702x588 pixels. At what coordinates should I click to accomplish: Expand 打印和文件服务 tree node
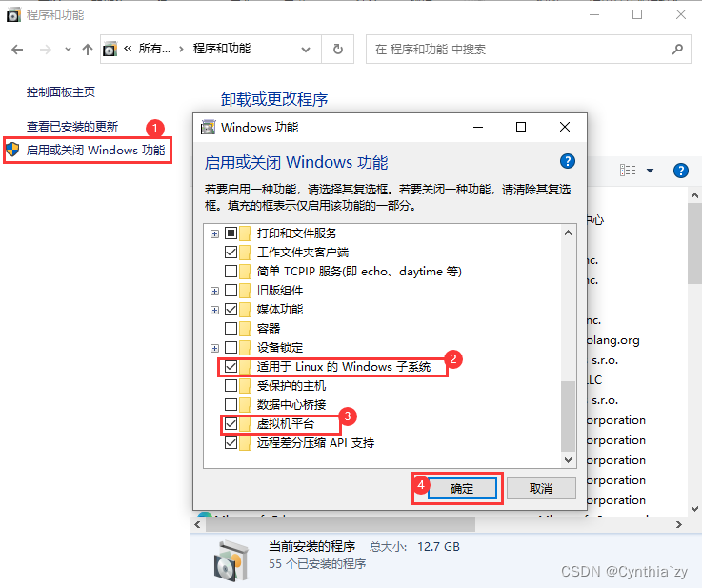215,233
